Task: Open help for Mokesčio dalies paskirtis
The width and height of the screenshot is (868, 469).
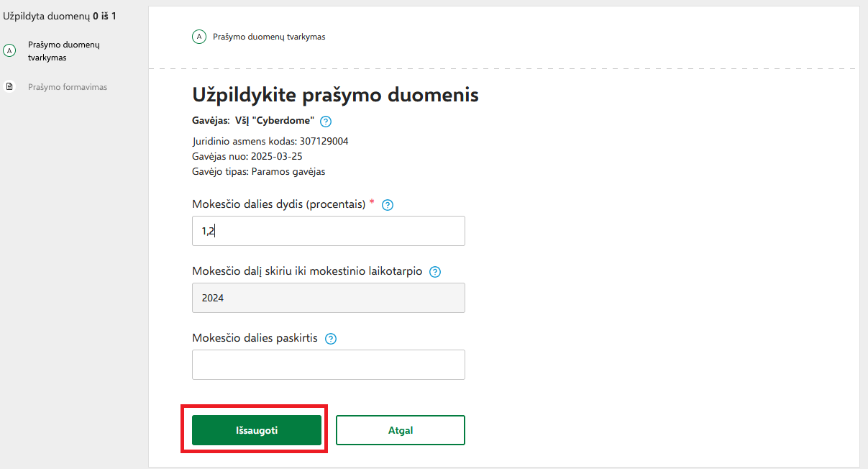Action: 331,339
